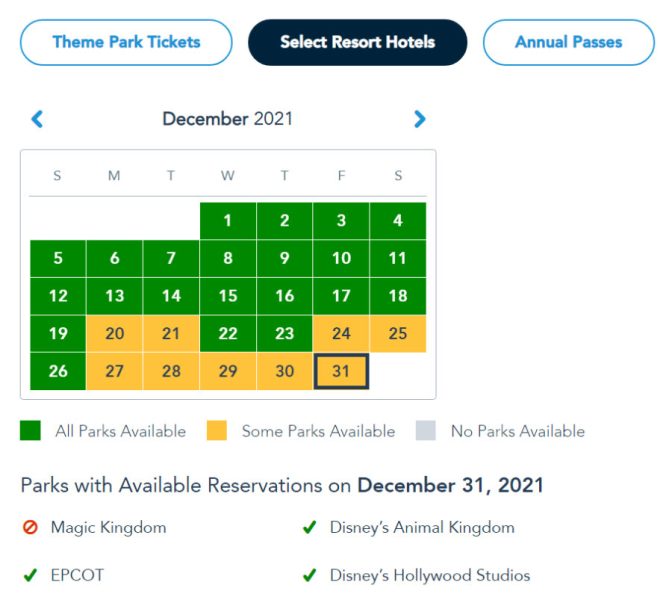Select December 31 on the calendar
672x600 pixels.
coord(341,371)
